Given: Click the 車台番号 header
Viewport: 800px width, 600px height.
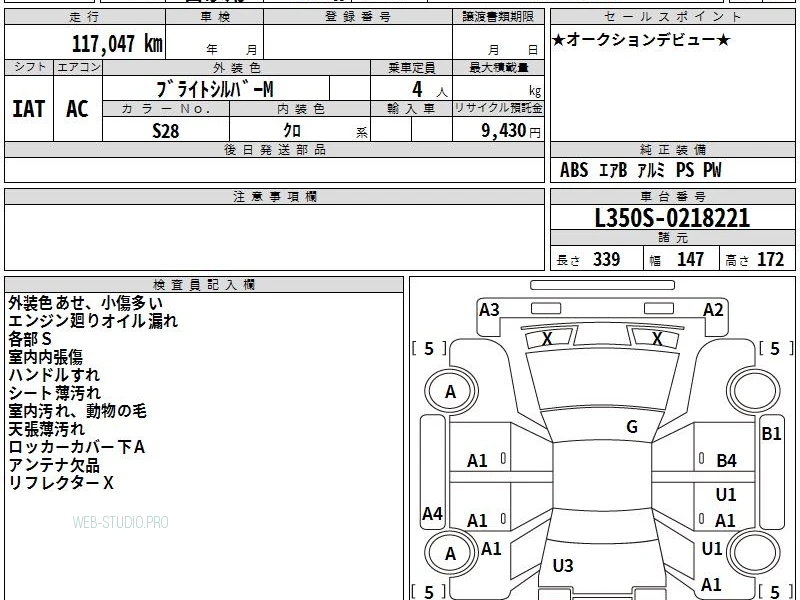Looking at the screenshot, I should coord(673,196).
